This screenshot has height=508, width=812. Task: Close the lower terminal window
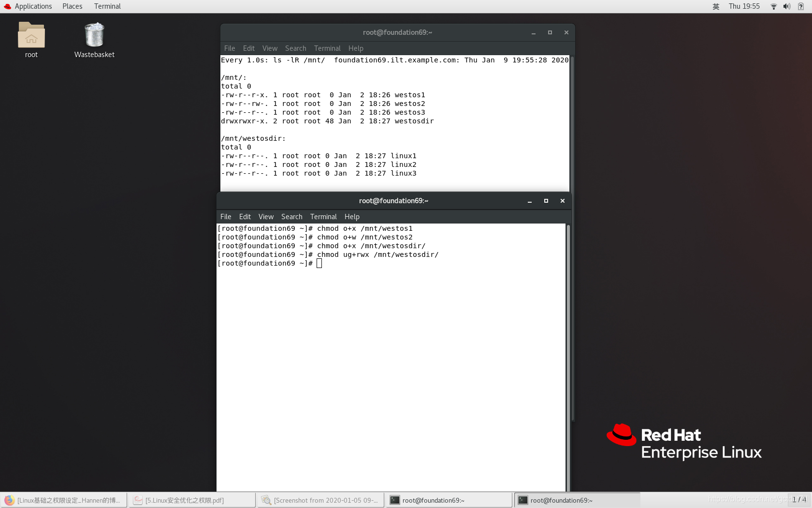[562, 201]
